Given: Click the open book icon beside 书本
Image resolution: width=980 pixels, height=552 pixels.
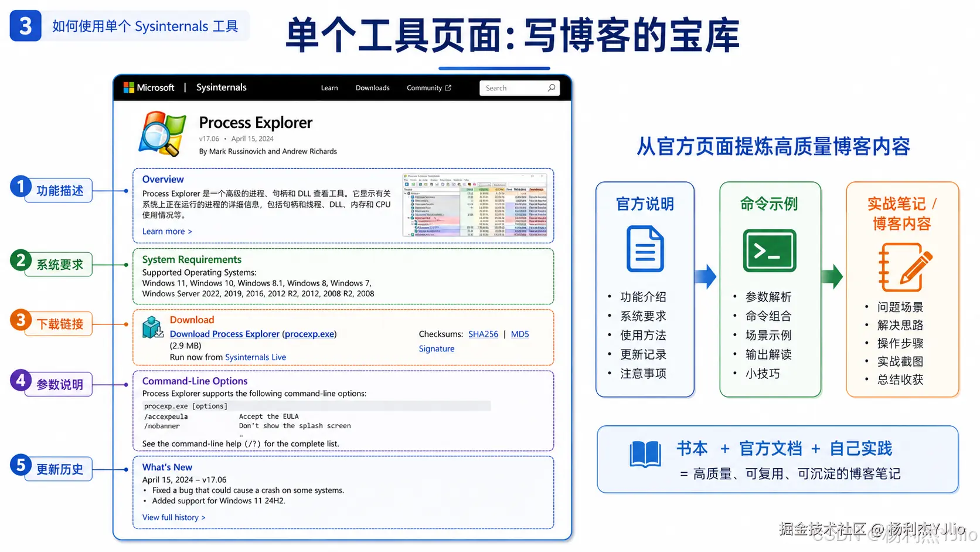Looking at the screenshot, I should point(645,455).
